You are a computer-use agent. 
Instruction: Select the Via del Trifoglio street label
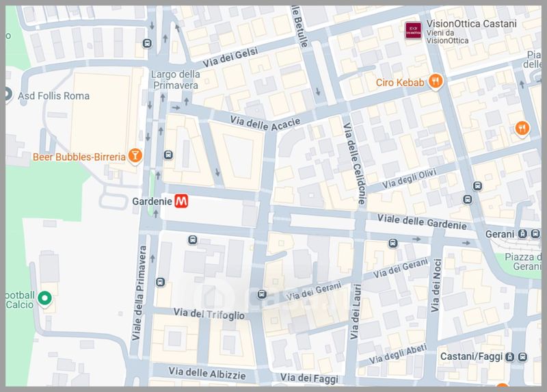pyautogui.click(x=209, y=313)
